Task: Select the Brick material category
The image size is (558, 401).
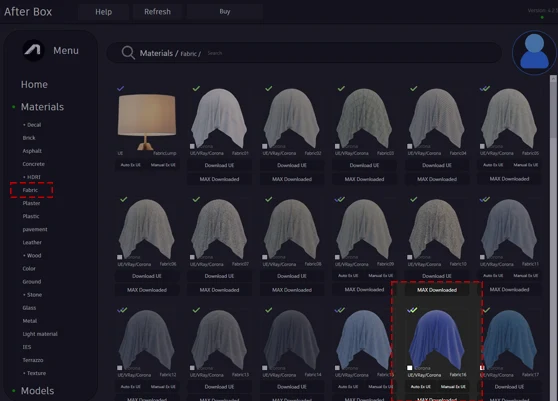Action: pos(29,138)
